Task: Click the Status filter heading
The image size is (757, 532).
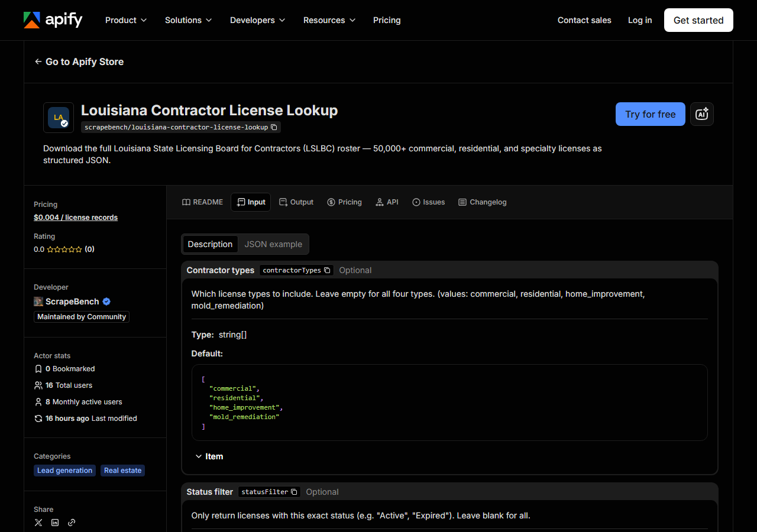Action: (x=210, y=492)
